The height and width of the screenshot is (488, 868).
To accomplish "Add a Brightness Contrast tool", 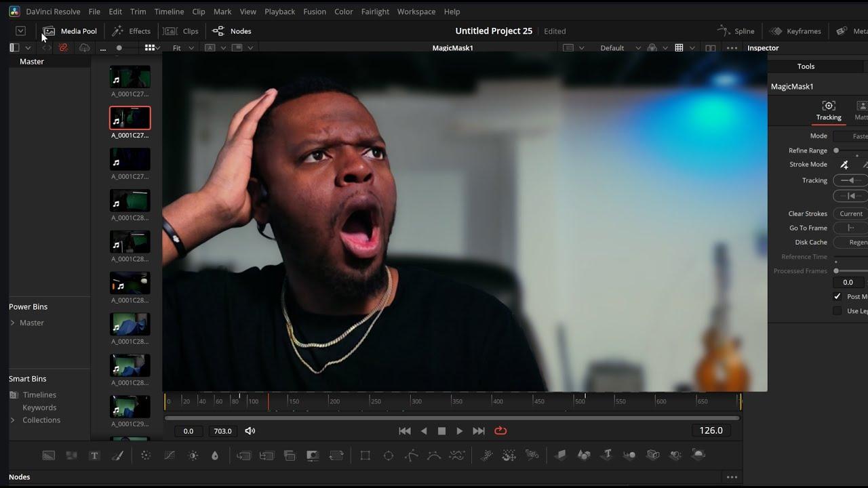I will point(193,455).
